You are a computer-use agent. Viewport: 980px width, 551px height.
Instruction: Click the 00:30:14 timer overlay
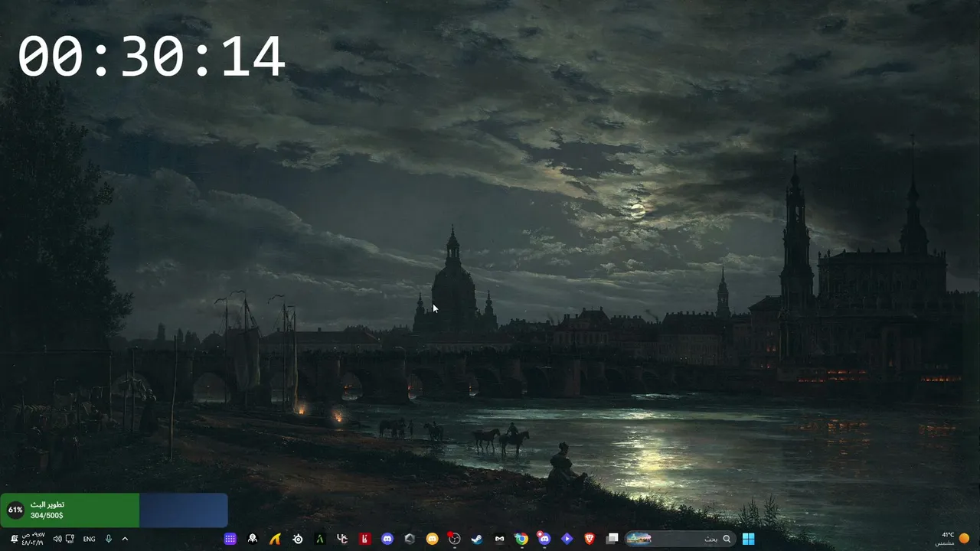click(x=151, y=57)
